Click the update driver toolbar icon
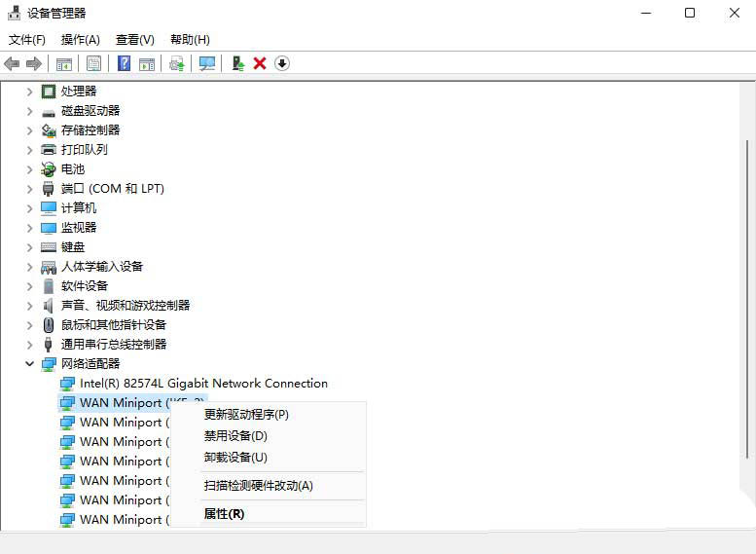 click(236, 63)
